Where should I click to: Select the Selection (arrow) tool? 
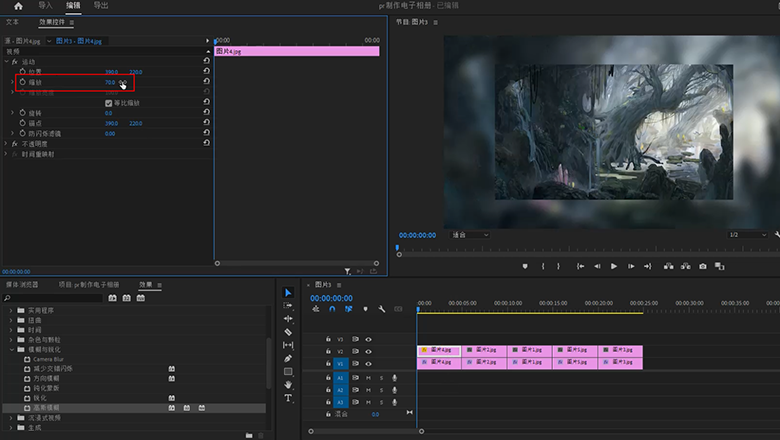[x=288, y=292]
